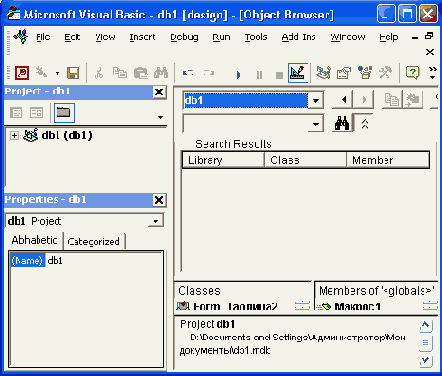Switch to the Categorized tab
The height and width of the screenshot is (376, 442).
pyautogui.click(x=93, y=241)
